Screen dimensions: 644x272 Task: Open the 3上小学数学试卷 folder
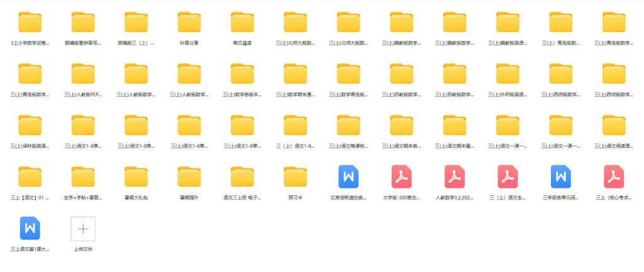(30, 23)
